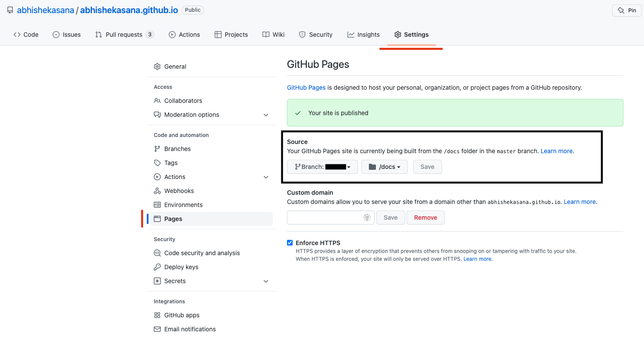Click the repository book icon beside abhishekasana

(x=10, y=10)
